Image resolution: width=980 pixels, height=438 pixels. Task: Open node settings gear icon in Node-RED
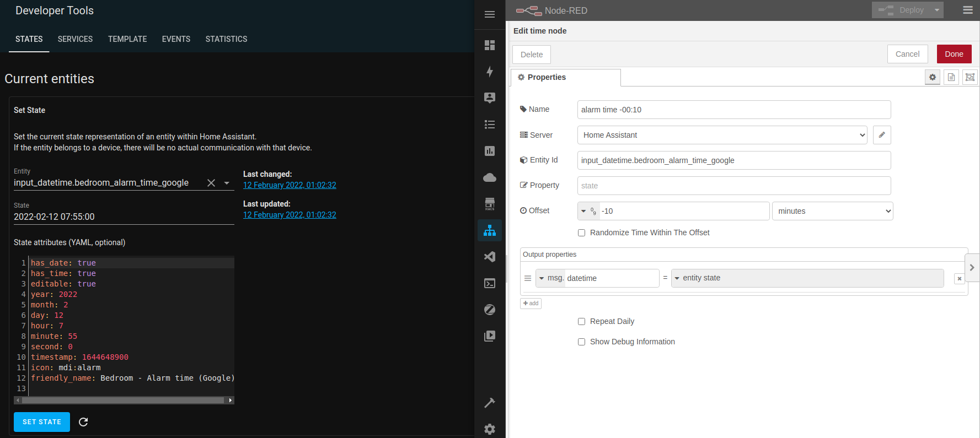point(933,77)
